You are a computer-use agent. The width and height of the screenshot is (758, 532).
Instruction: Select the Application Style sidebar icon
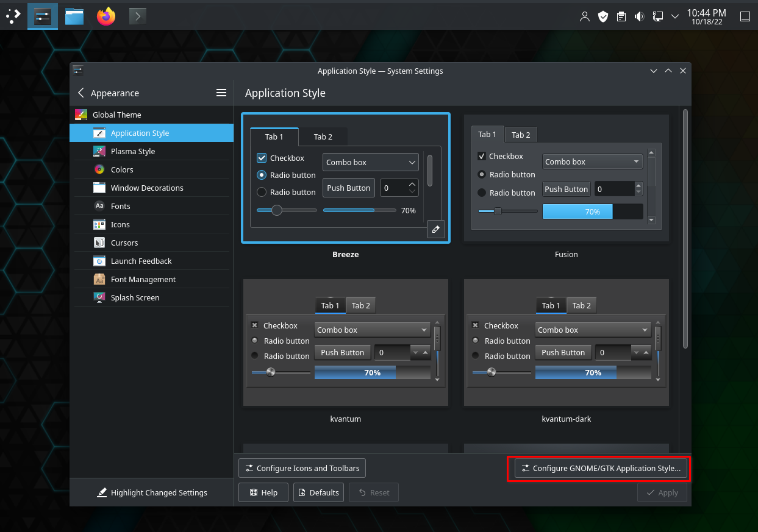tap(99, 133)
